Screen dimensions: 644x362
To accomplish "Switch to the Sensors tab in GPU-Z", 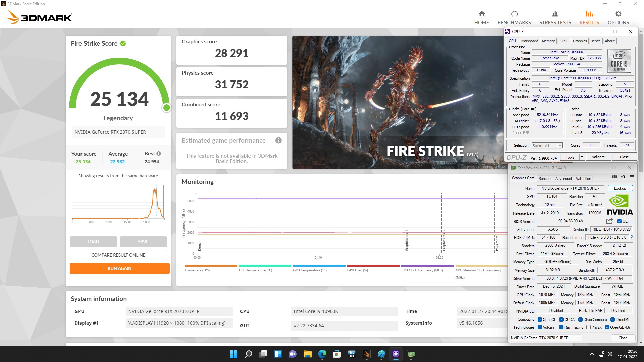I will click(545, 179).
